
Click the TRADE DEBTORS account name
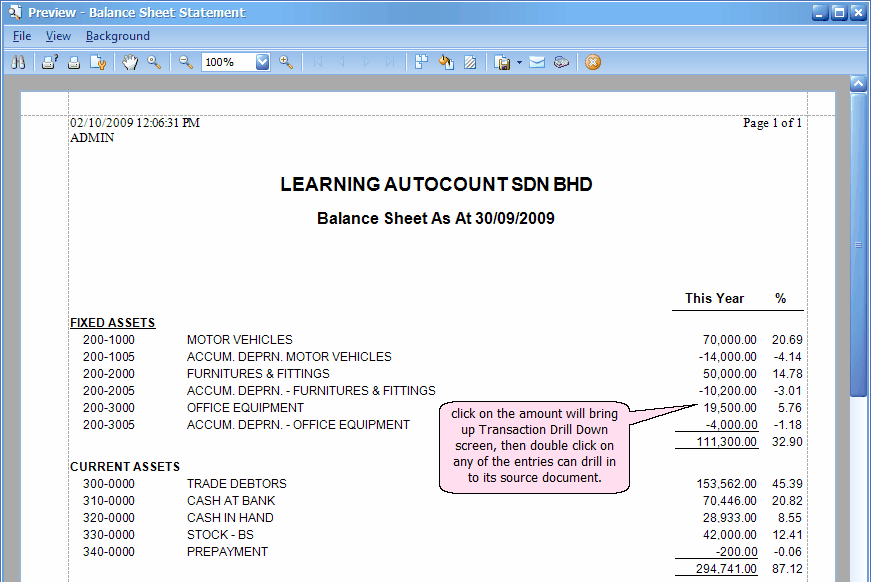pos(237,484)
